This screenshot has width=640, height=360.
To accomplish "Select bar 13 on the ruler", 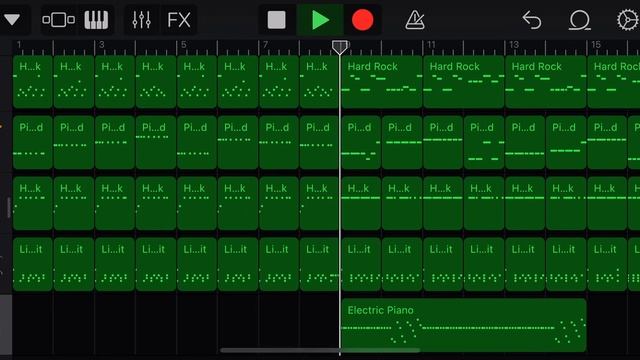I will (514, 44).
